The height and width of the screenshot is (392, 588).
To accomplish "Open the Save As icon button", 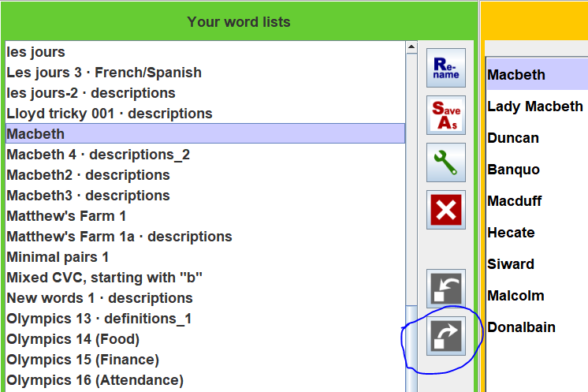I will [x=446, y=115].
